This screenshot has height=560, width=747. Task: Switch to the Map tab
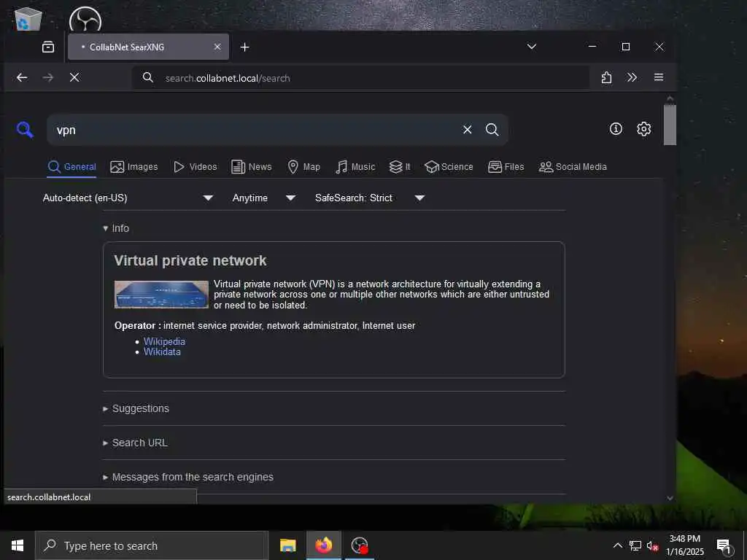304,167
